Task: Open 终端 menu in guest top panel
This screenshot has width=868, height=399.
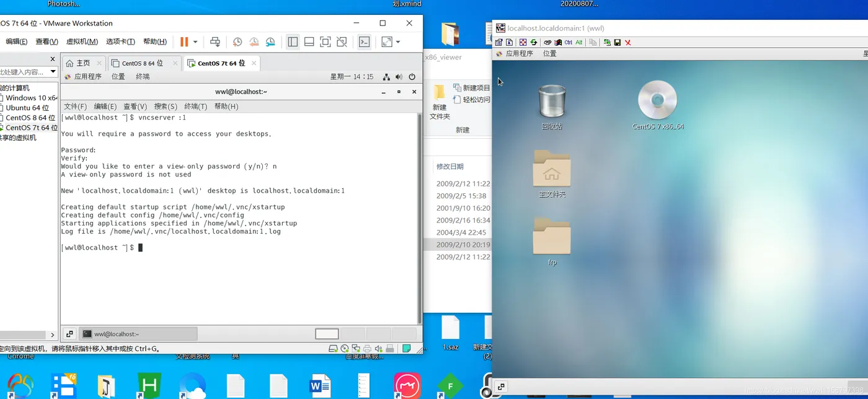Action: coord(143,77)
